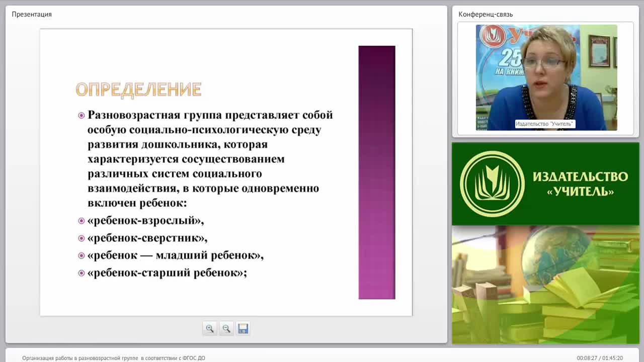Click bullet «ребенок — младший ребенок»
Screen dimensions: 644x362
(x=176, y=255)
